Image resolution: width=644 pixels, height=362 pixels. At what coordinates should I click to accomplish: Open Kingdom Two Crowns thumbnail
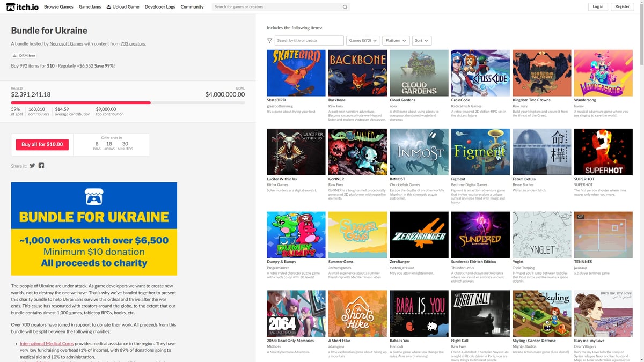point(542,73)
